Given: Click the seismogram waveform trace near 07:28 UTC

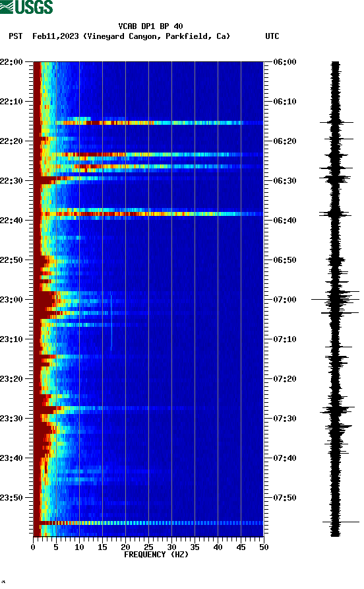Looking at the screenshot, I should [337, 409].
